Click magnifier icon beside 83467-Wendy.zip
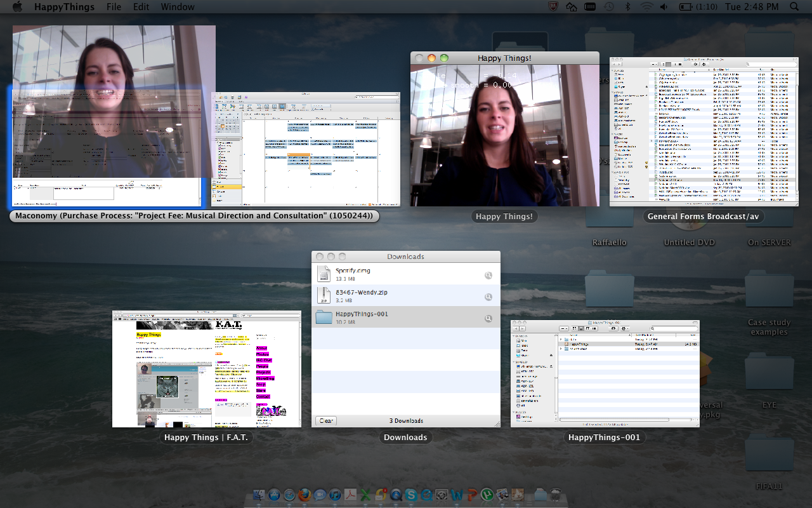This screenshot has width=812, height=508. click(x=488, y=297)
